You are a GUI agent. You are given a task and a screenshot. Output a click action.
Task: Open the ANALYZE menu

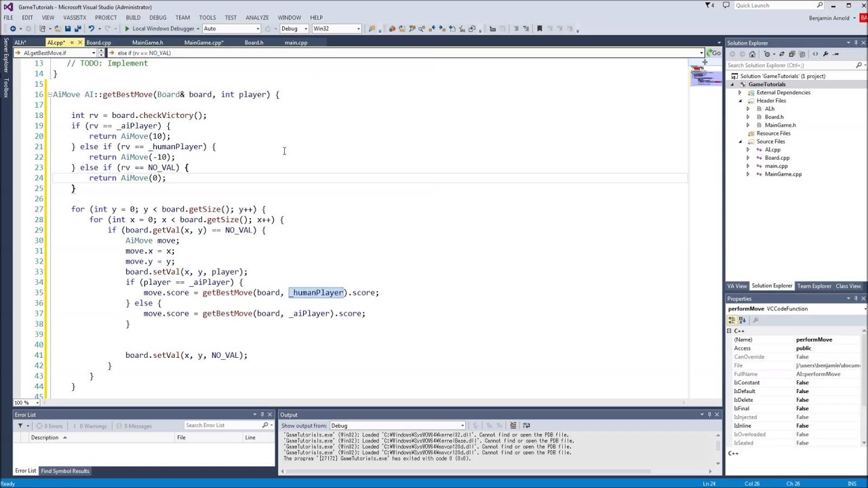click(257, 18)
